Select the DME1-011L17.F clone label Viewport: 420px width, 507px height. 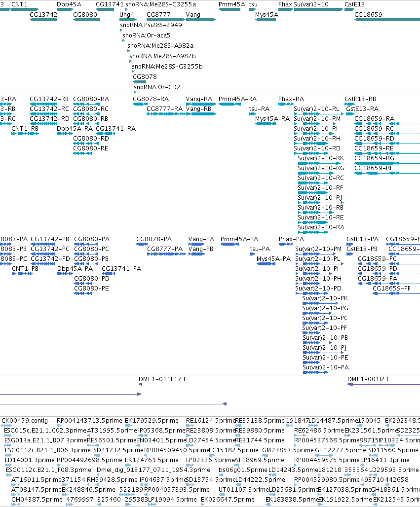pos(162,379)
